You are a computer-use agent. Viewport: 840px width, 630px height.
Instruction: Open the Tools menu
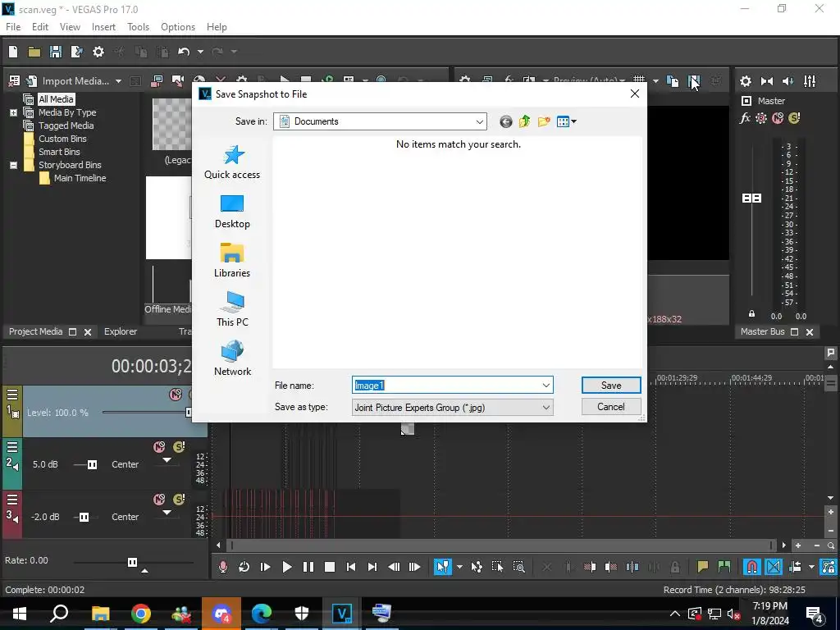pyautogui.click(x=138, y=27)
